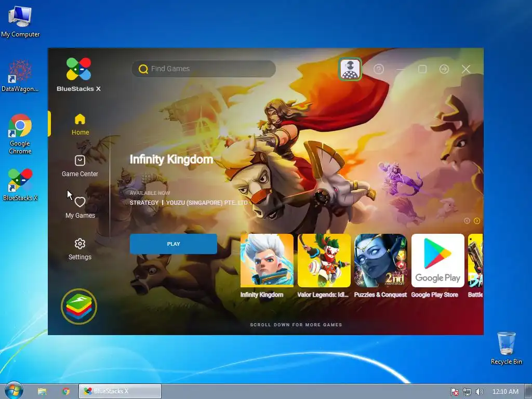The width and height of the screenshot is (532, 399).
Task: Open DataWagon desktop shortcut
Action: coord(20,76)
